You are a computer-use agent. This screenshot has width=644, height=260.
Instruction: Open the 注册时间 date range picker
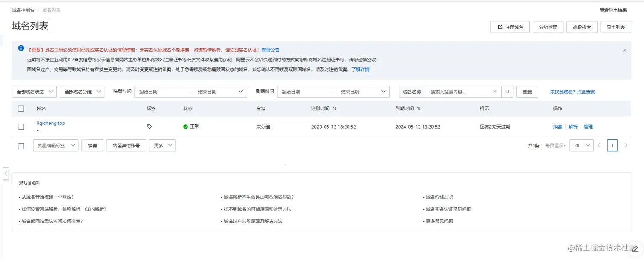pos(191,92)
